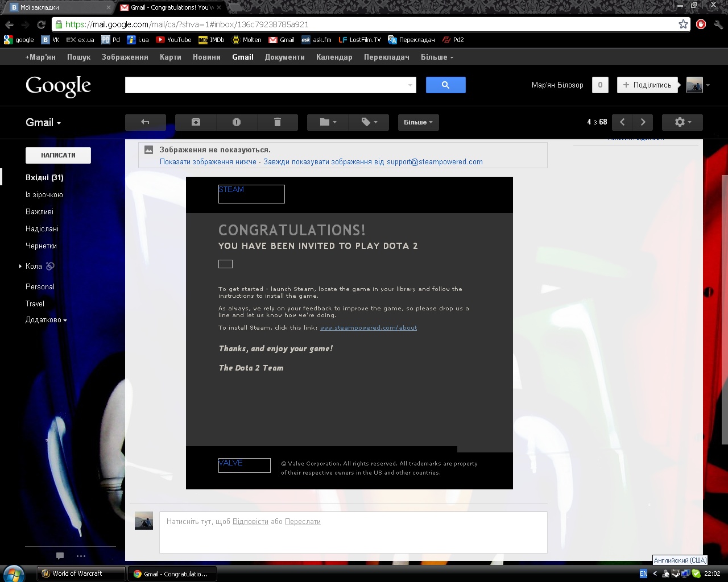728x582 pixels.
Task: Open the Windows Start button
Action: pyautogui.click(x=13, y=573)
